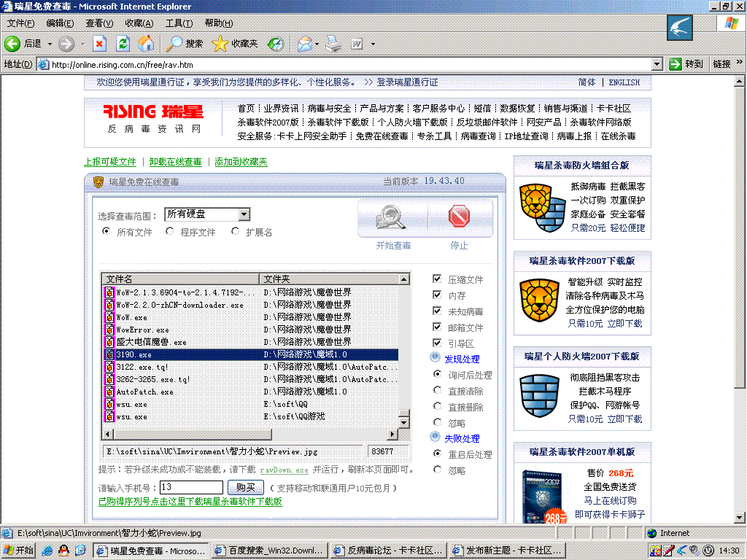
Task: Select the 扩展名 radio button
Action: click(x=236, y=231)
